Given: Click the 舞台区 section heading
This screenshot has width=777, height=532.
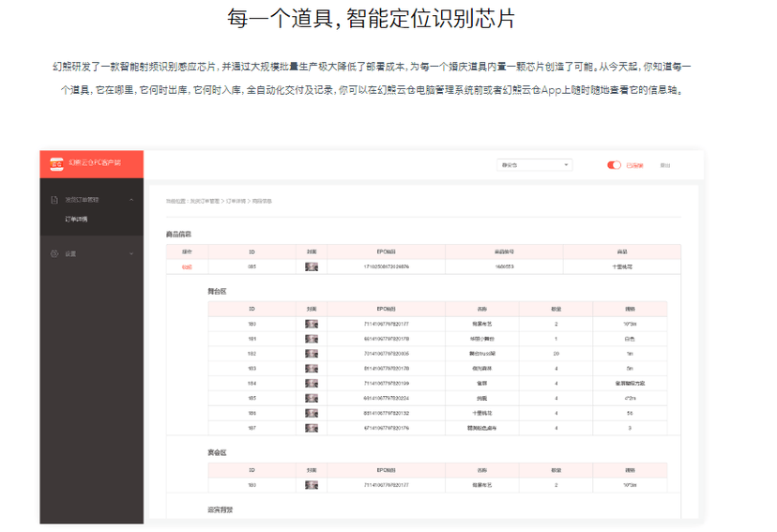Looking at the screenshot, I should [x=217, y=292].
